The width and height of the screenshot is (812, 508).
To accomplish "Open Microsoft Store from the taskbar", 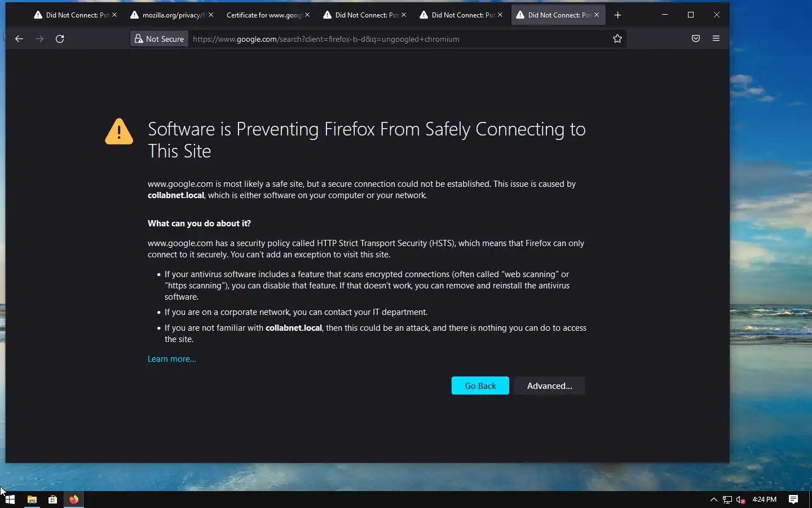I will [x=52, y=500].
